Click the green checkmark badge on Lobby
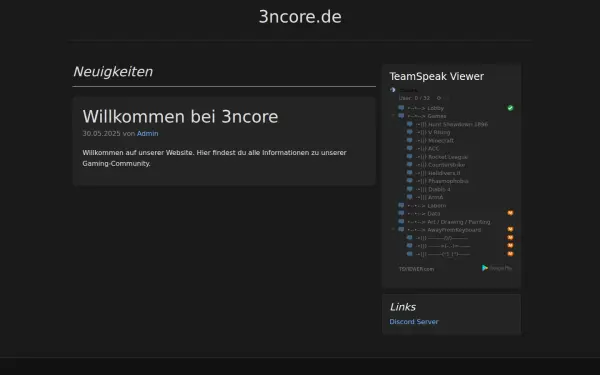 click(510, 108)
